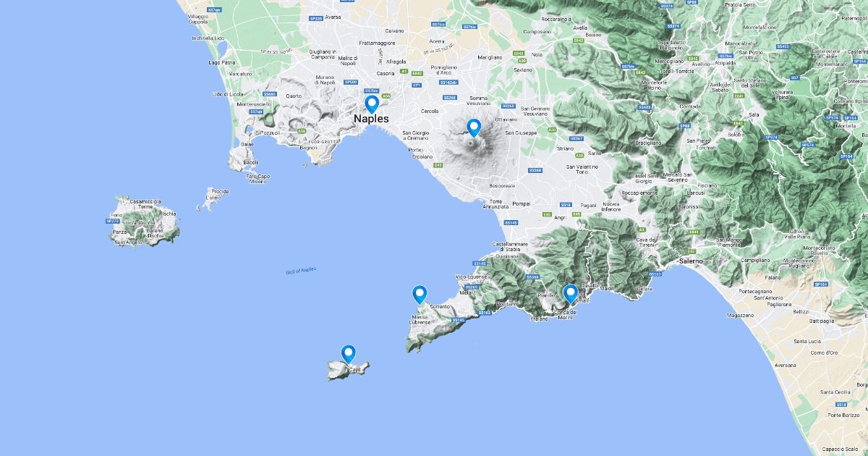Click the 'Forio' label on Ischia
The width and height of the screenshot is (868, 456).
click(x=116, y=215)
